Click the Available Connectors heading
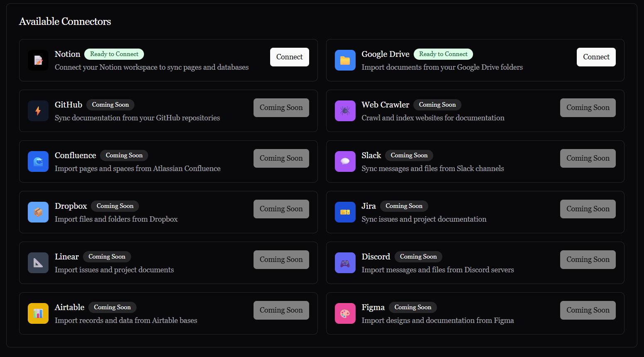 click(65, 22)
